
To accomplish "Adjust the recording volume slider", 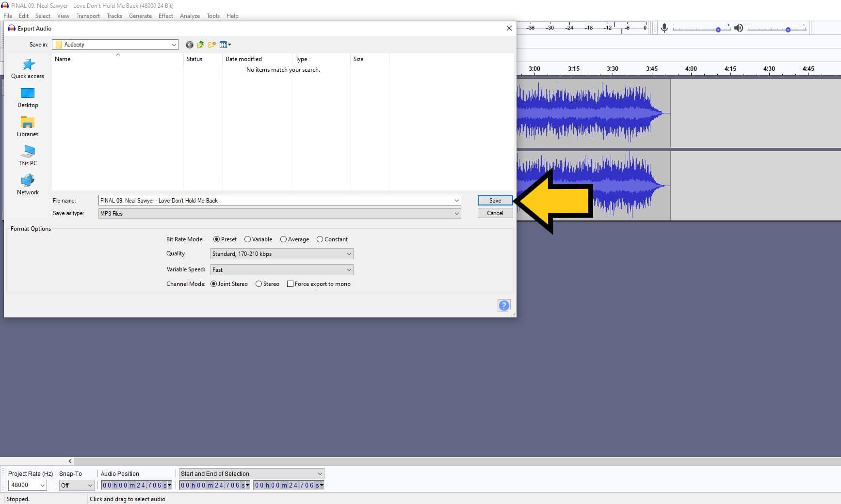I will click(718, 29).
